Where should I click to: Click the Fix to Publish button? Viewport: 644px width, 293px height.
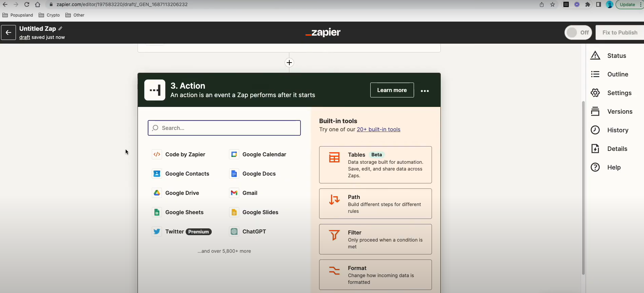coord(620,32)
